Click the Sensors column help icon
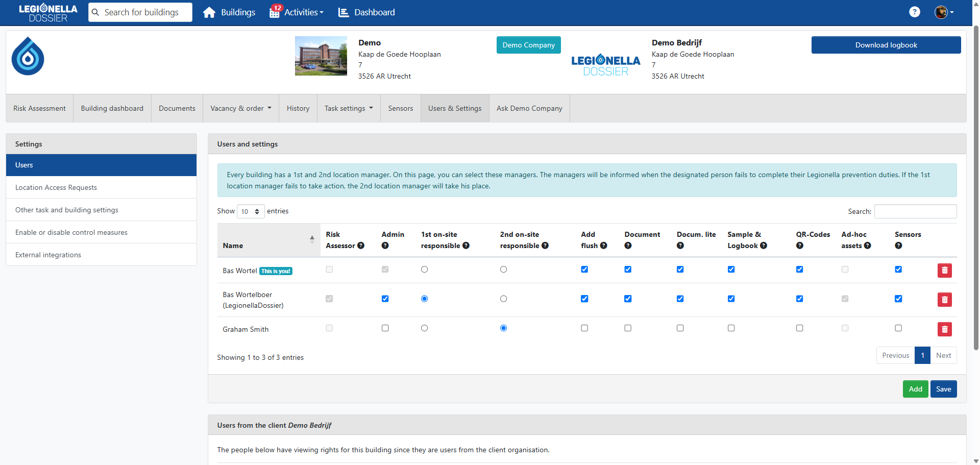The height and width of the screenshot is (465, 980). 898,246
